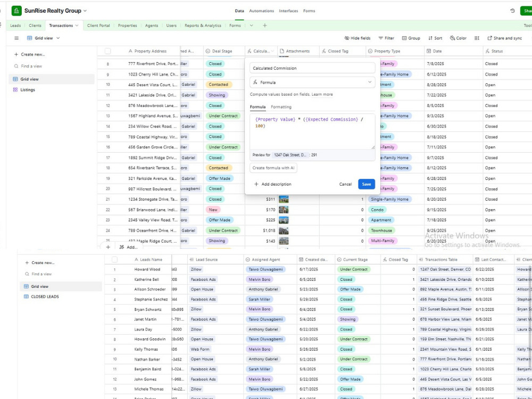Switch to the Formatting tab in field editor
This screenshot has height=399, width=532.
(281, 107)
